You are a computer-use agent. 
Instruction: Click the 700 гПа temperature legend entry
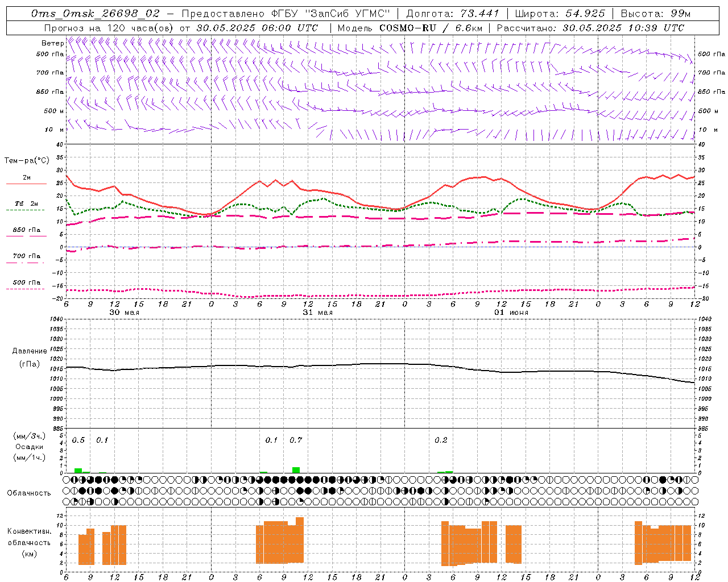[26, 257]
